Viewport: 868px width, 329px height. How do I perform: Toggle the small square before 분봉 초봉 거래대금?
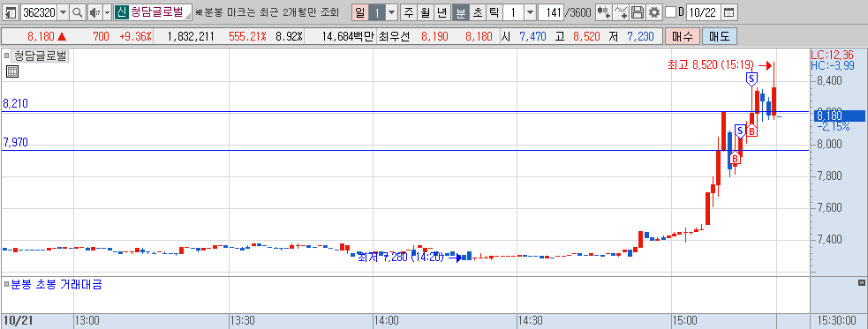point(7,285)
